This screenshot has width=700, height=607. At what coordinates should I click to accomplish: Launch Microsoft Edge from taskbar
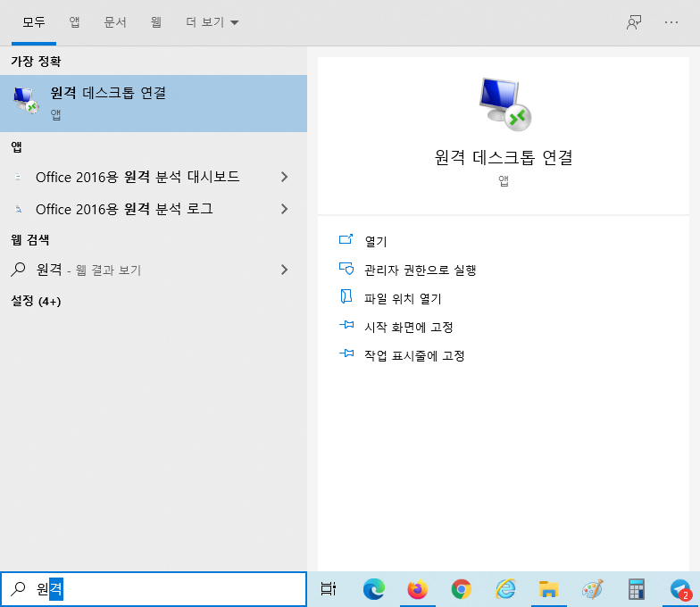point(373,589)
